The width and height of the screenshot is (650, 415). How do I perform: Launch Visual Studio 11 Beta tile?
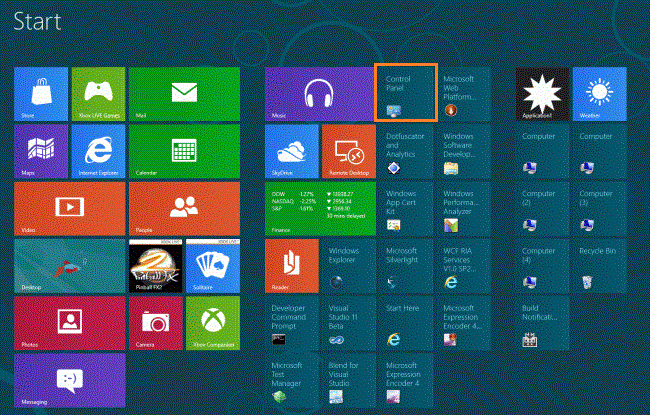click(349, 323)
